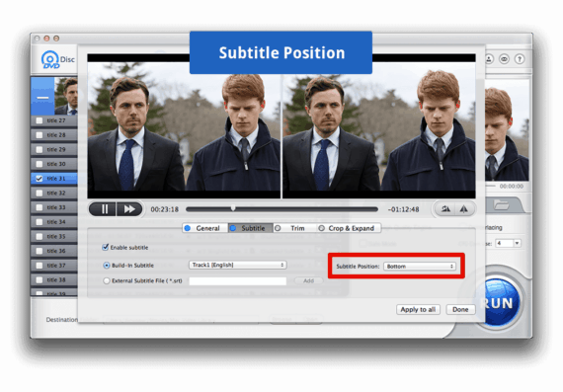This screenshot has height=392, width=563.
Task: Click the elapsed time 00:23:18
Action: tap(164, 209)
